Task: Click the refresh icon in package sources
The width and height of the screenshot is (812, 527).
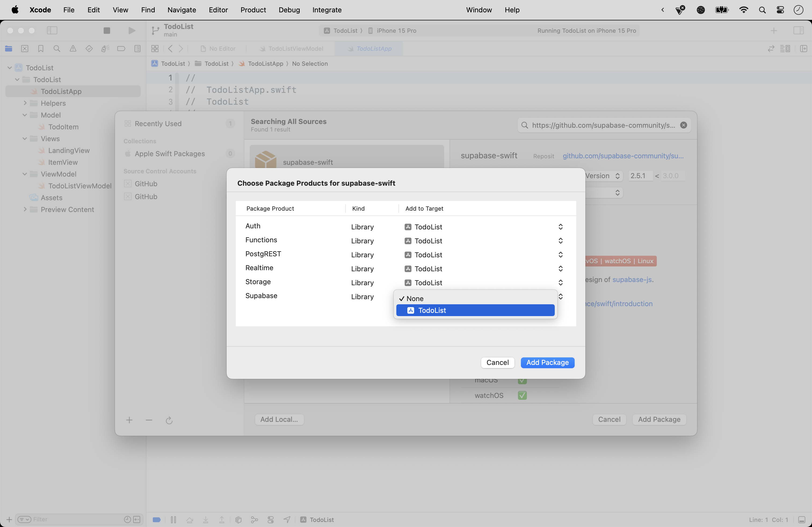Action: (x=169, y=420)
